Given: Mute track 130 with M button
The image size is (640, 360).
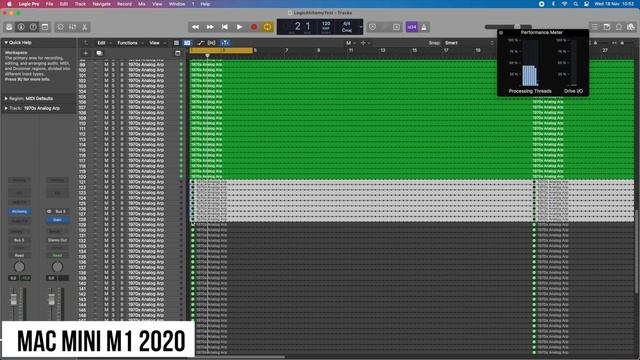Looking at the screenshot, I should tap(106, 230).
